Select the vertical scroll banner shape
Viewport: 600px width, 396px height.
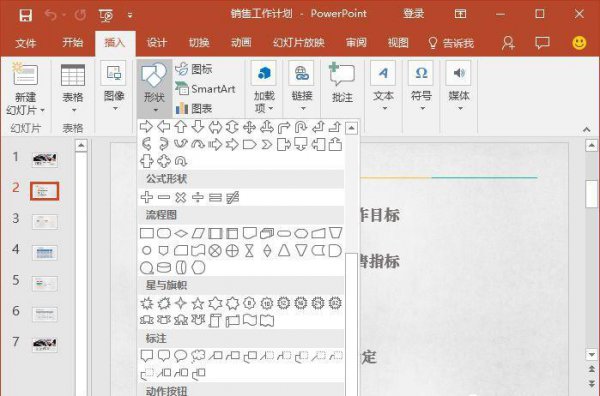click(x=215, y=321)
